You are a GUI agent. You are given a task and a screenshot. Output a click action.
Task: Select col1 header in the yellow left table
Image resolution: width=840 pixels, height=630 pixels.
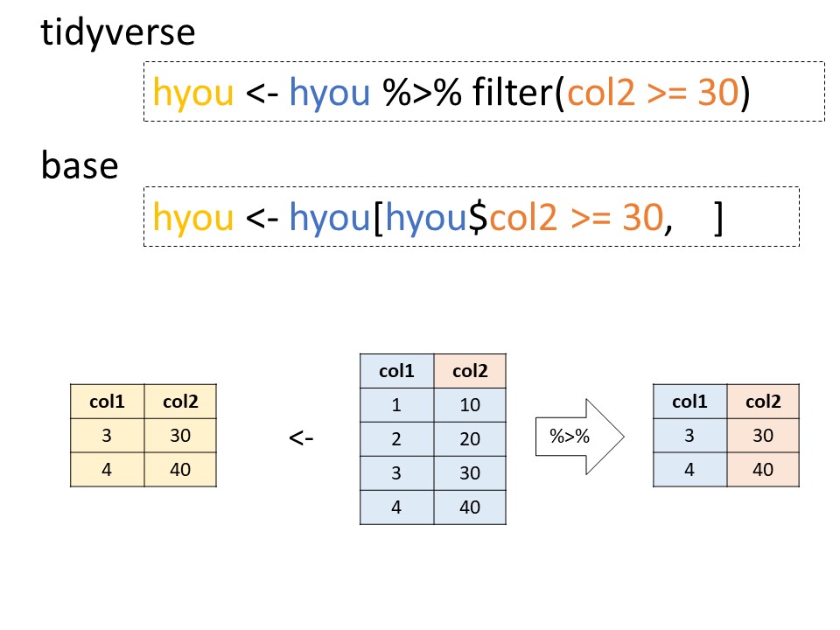coord(107,402)
